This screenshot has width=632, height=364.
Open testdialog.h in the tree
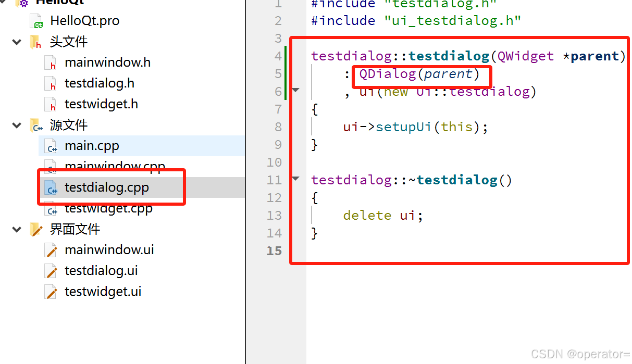(x=99, y=83)
